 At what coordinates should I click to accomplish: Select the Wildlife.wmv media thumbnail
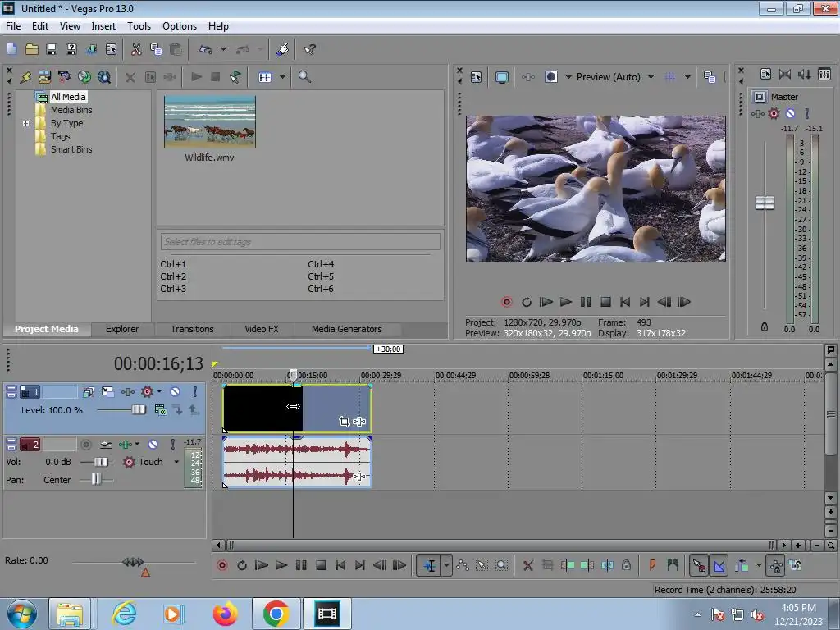[210, 121]
